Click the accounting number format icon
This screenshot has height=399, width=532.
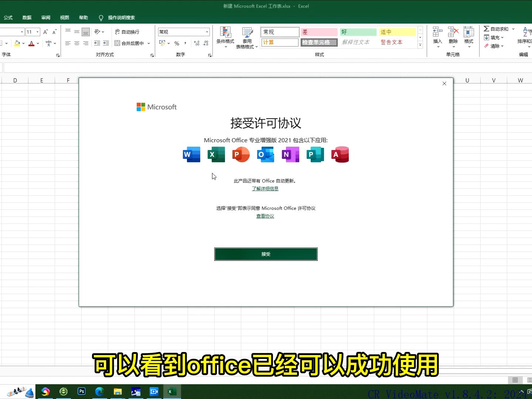click(x=162, y=43)
